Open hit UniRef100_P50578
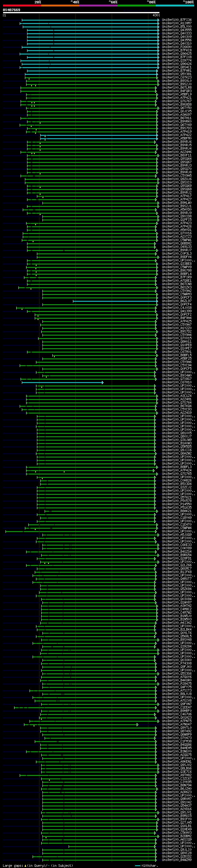This screenshot has width=197, height=868. point(177,501)
